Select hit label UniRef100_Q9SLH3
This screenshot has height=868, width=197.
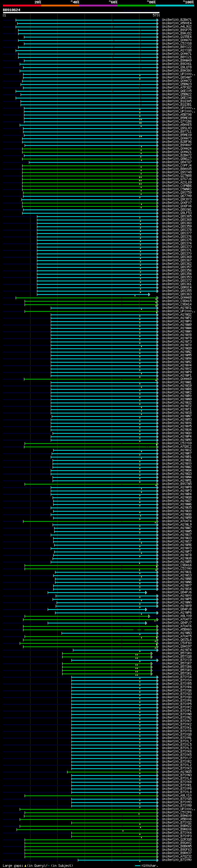176,128
